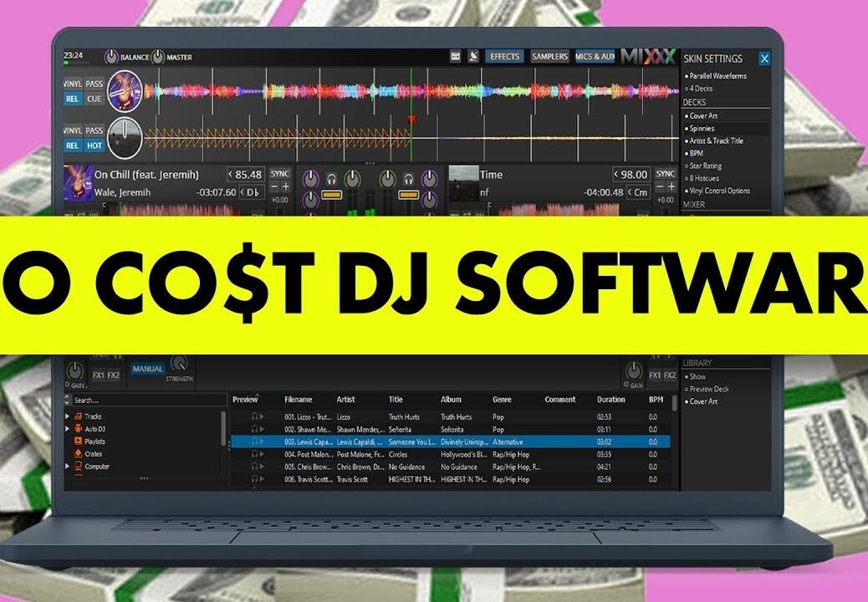
Task: Toggle the MICS & AUX section
Action: 595,57
